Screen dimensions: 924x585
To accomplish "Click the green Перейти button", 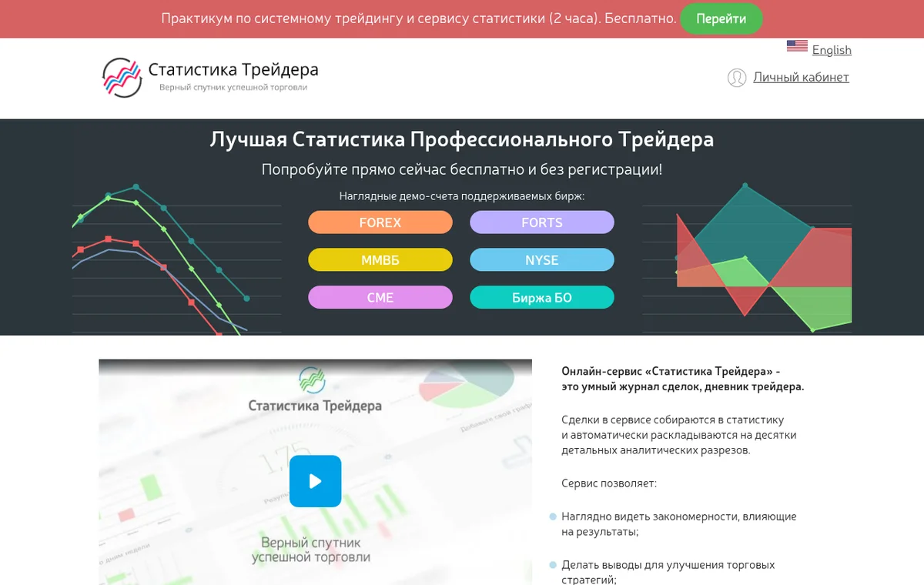I will click(721, 19).
